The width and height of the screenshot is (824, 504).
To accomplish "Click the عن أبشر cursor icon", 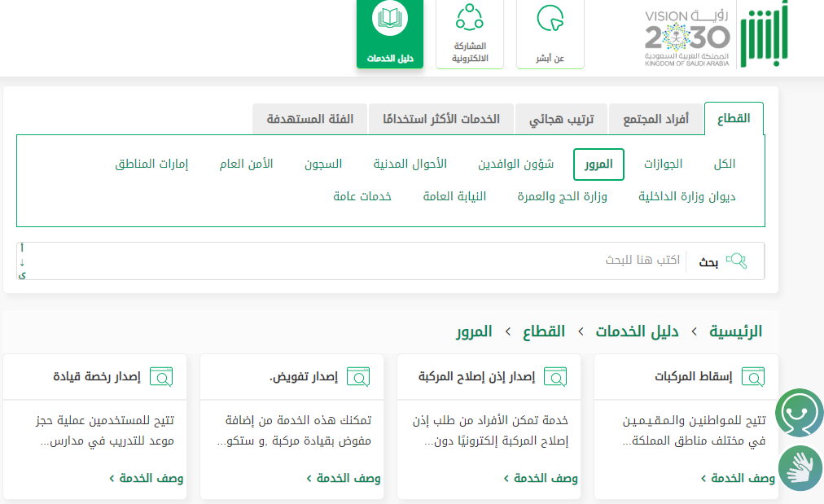I will [x=550, y=20].
